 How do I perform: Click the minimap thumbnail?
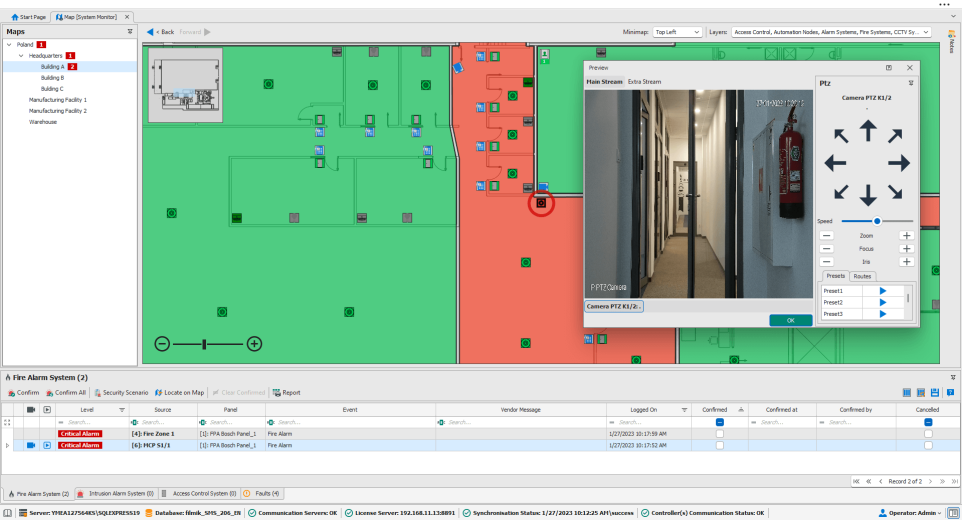click(x=185, y=85)
